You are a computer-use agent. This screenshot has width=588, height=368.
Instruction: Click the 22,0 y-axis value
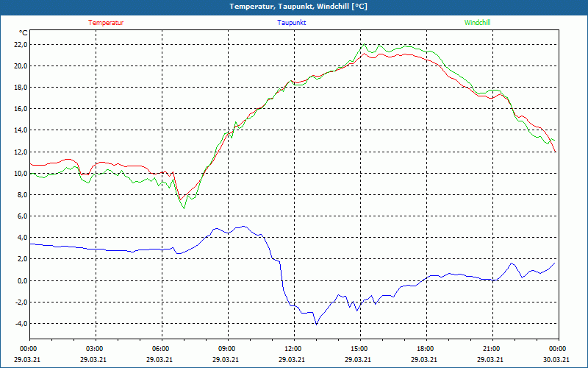click(21, 45)
